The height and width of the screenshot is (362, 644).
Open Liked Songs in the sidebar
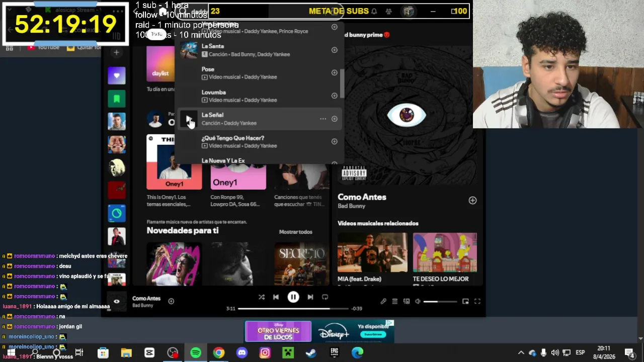point(117,75)
